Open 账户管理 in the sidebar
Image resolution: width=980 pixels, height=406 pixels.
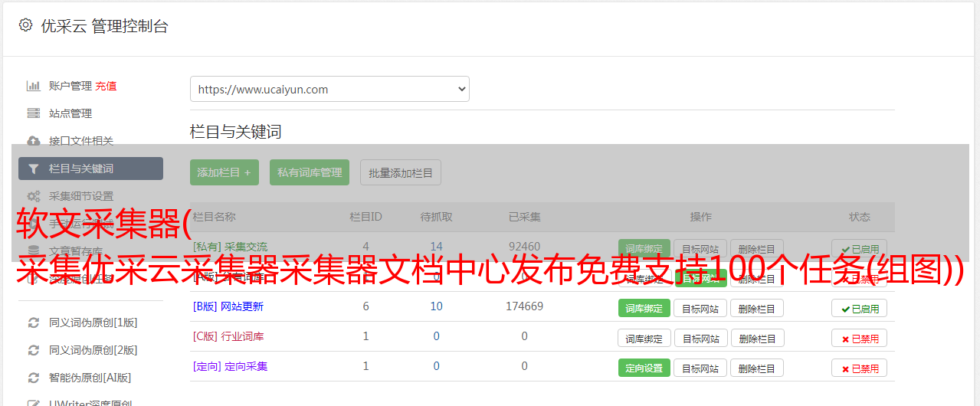pyautogui.click(x=70, y=86)
